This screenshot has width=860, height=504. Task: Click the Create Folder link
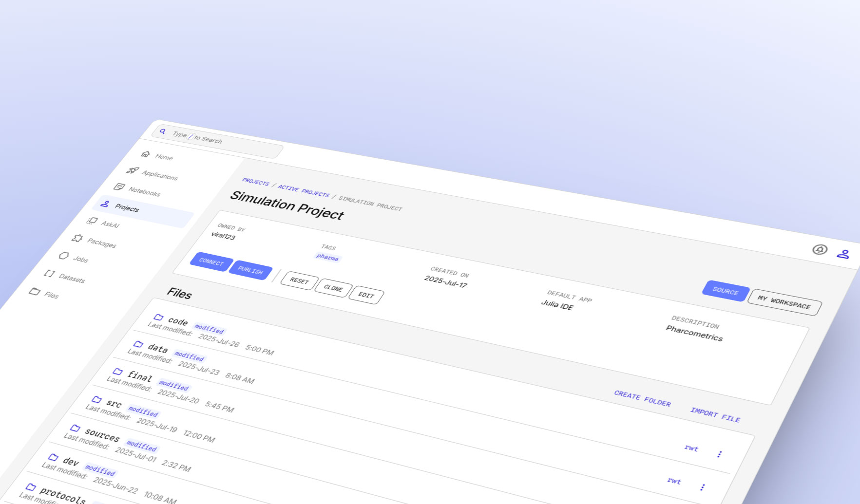[642, 398]
